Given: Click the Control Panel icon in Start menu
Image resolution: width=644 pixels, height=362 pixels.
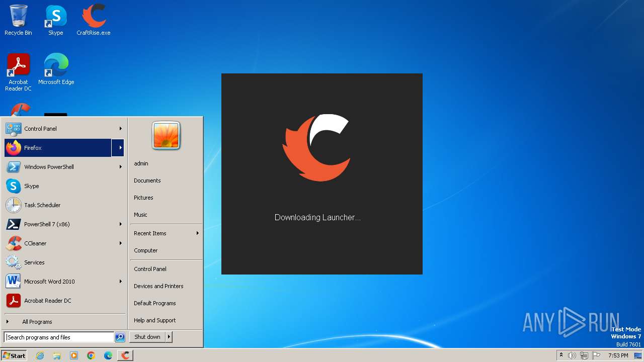Looking at the screenshot, I should tap(14, 129).
